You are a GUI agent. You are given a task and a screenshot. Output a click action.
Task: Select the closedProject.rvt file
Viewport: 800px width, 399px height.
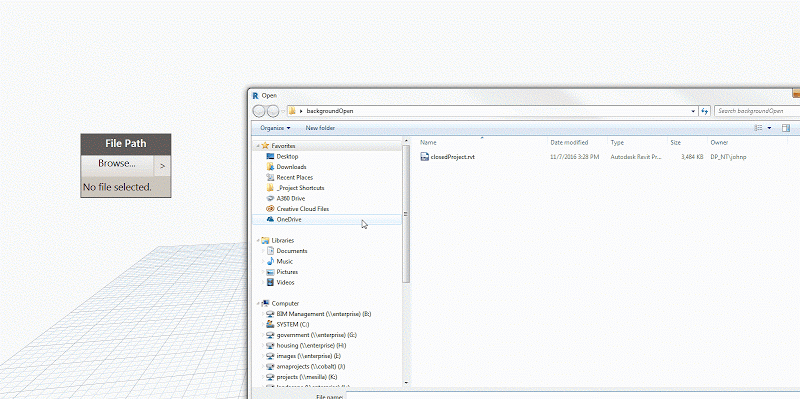pyautogui.click(x=453, y=157)
